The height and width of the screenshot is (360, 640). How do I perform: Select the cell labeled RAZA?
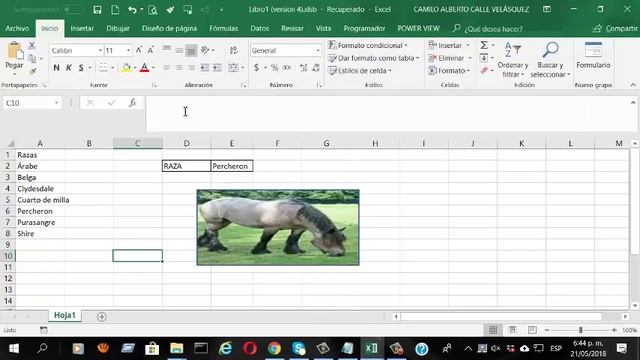pyautogui.click(x=187, y=166)
